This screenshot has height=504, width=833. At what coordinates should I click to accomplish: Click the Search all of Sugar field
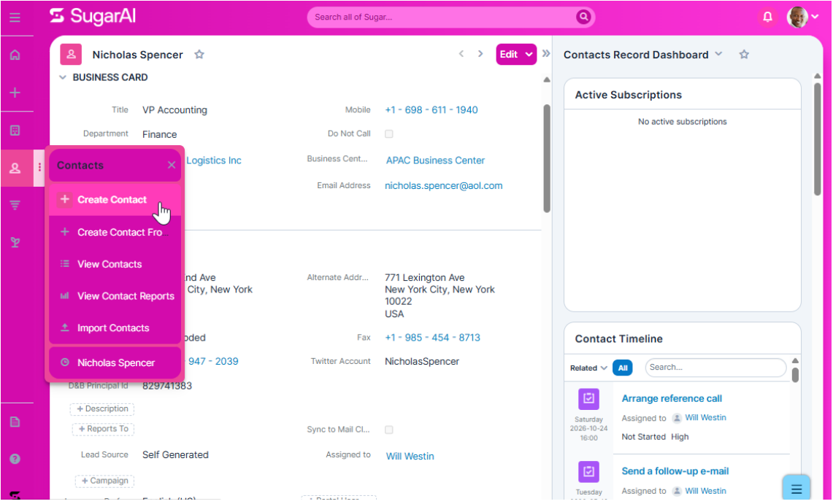coord(441,17)
